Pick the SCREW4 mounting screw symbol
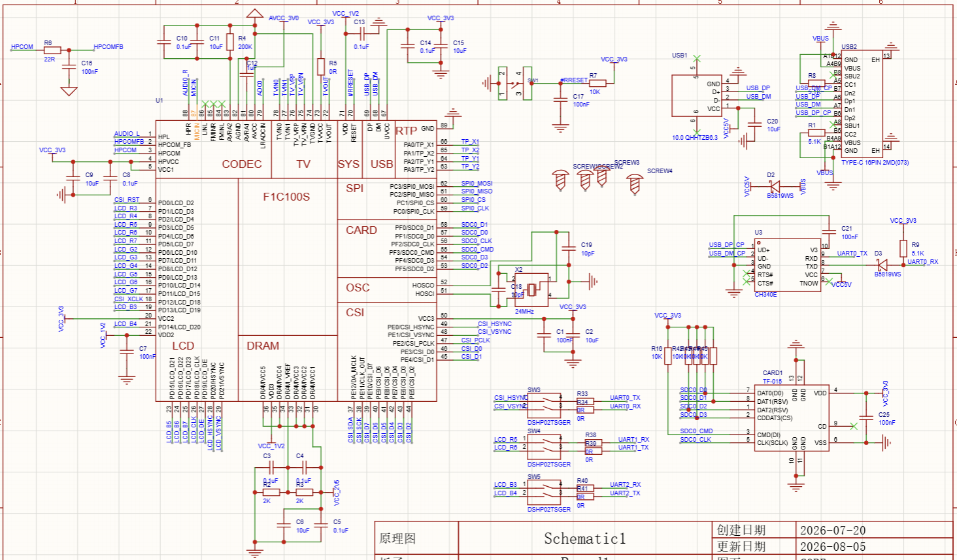This screenshot has height=560, width=957. click(x=634, y=184)
